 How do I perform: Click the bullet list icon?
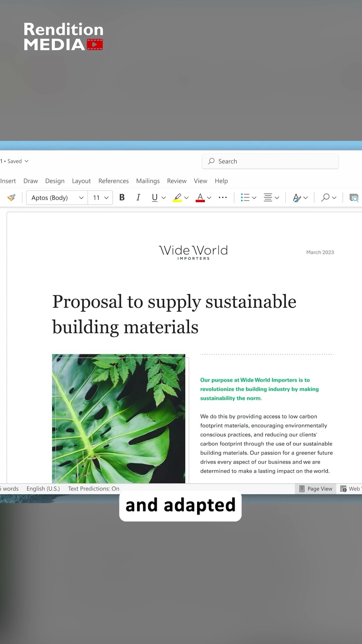[245, 198]
